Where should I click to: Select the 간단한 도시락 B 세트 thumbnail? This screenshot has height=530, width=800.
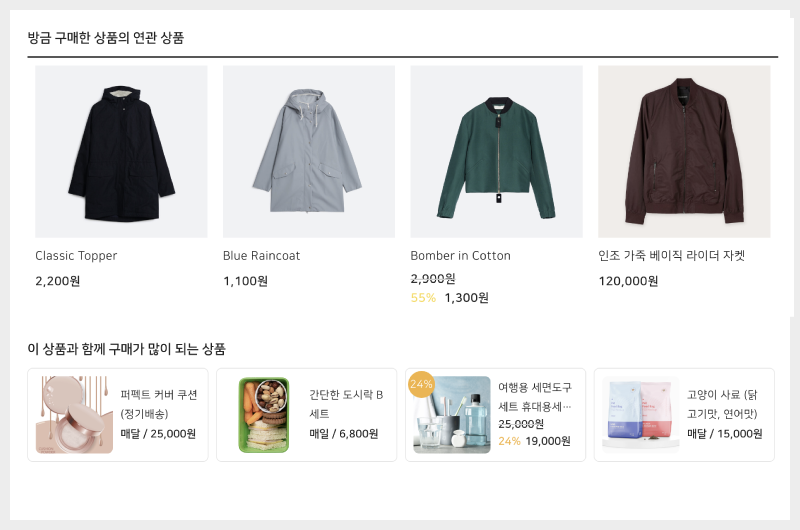[x=264, y=415]
